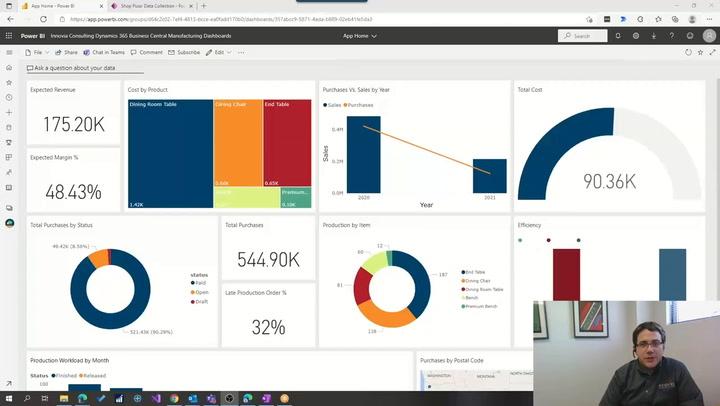Screen dimensions: 720x406
Task: Click Comment in the toolbar
Action: 146,52
